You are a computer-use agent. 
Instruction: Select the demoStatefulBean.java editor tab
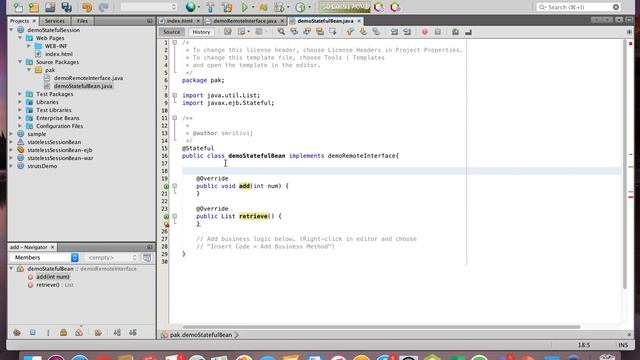[325, 21]
